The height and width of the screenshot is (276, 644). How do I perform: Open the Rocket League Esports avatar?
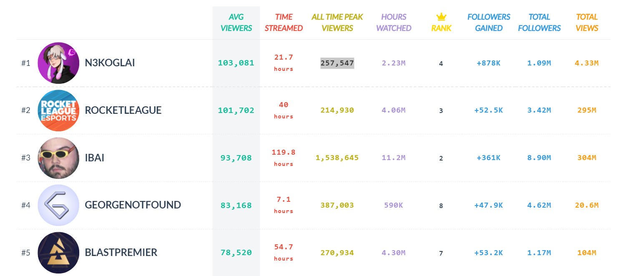pyautogui.click(x=58, y=110)
